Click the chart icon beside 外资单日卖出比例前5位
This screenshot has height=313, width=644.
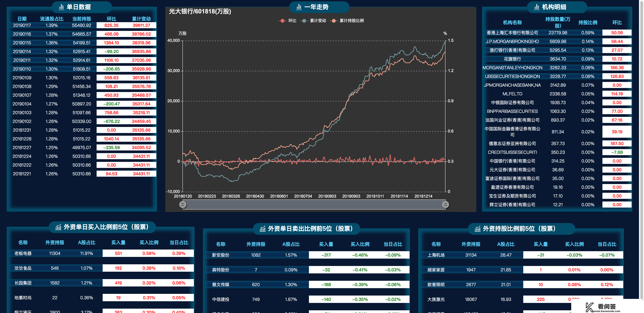click(x=262, y=229)
